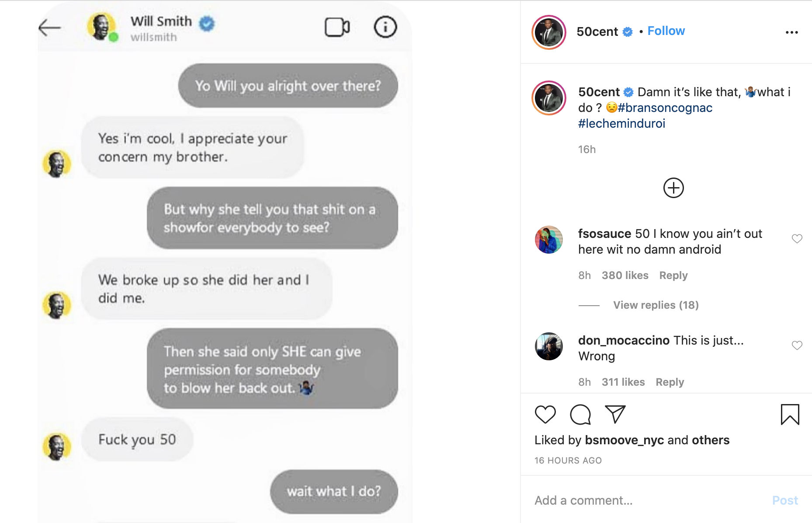The width and height of the screenshot is (812, 523).
Task: Open the bsmoove_nyc profile link
Action: pos(624,440)
